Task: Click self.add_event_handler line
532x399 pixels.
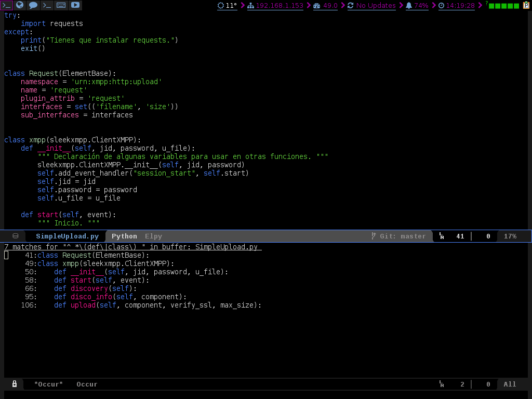Action: click(143, 173)
